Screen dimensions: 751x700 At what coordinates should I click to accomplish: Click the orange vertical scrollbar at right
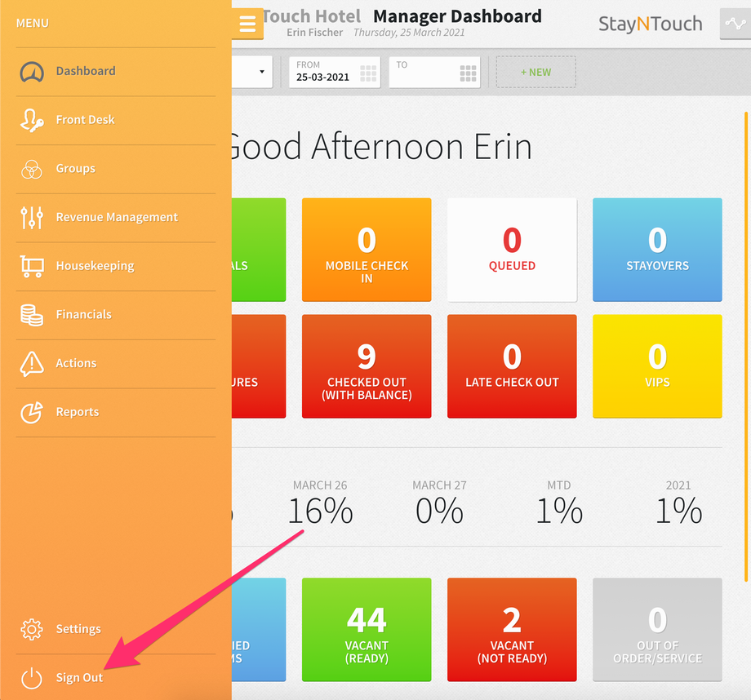coord(746,347)
